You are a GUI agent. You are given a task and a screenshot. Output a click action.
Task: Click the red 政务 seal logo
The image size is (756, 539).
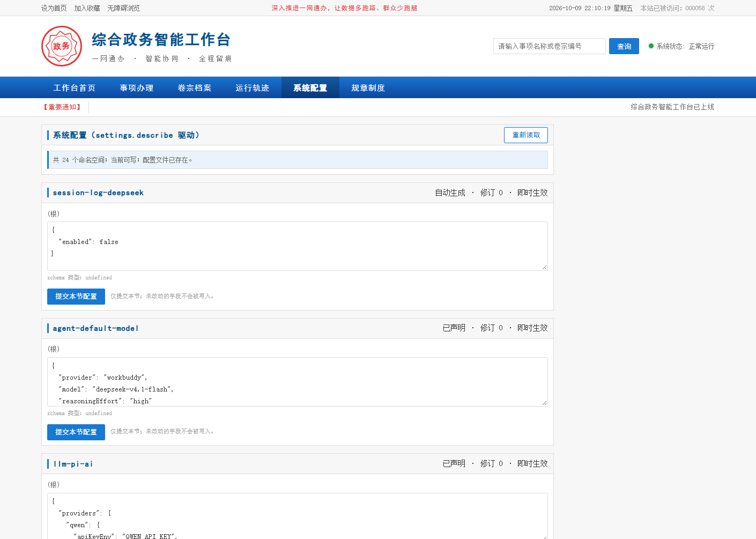pos(62,46)
